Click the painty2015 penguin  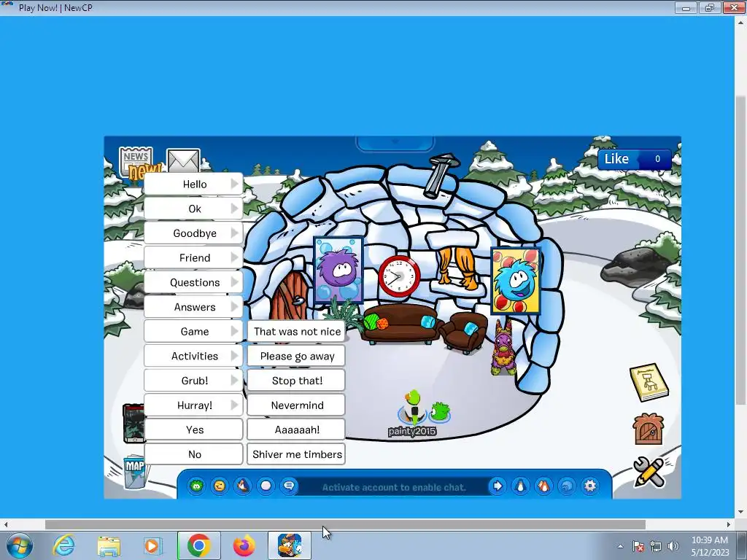(x=413, y=407)
